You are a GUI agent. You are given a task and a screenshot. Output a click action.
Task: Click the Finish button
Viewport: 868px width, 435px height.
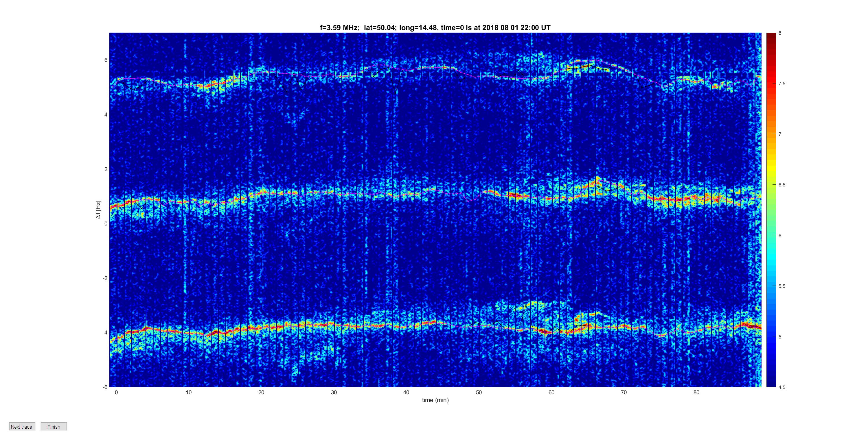[x=54, y=427]
